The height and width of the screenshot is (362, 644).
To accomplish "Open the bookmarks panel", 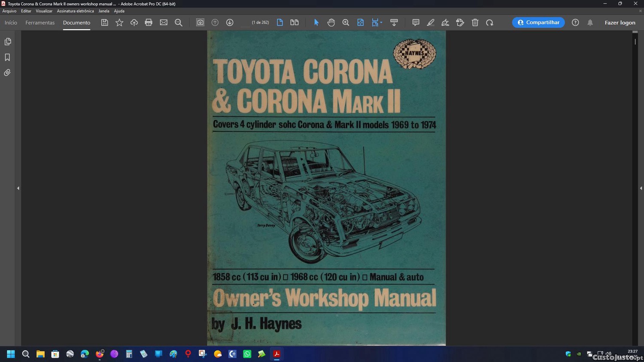I will pos(7,57).
